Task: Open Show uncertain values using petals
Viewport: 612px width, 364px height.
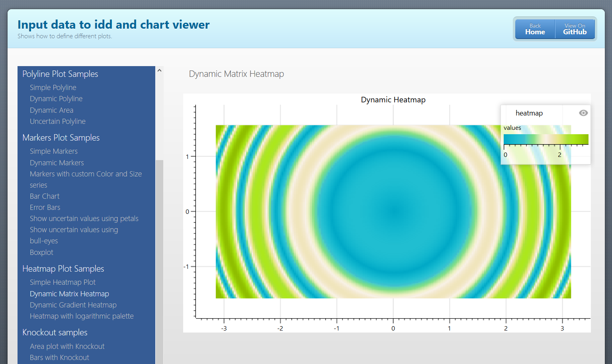Action: (x=84, y=219)
